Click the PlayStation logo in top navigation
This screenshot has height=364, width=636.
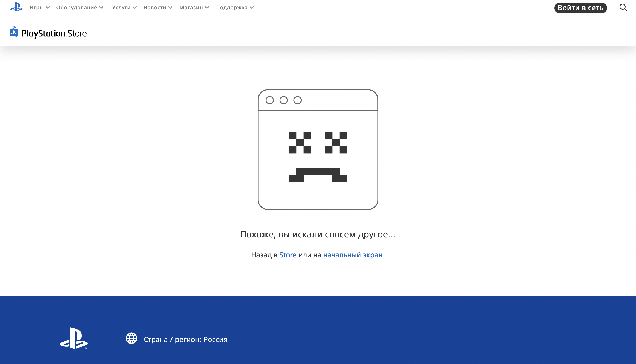[16, 7]
